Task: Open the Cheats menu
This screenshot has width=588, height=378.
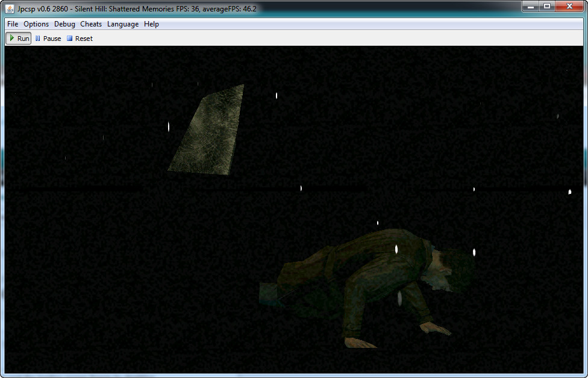Action: [91, 24]
